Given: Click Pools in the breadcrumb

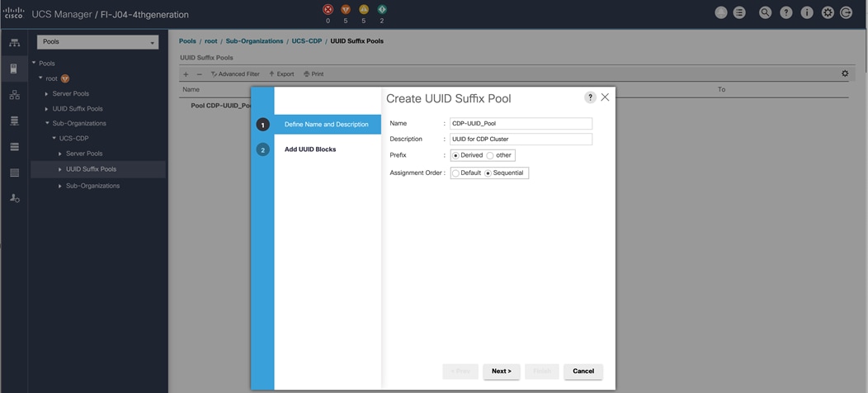Looking at the screenshot, I should (x=187, y=41).
